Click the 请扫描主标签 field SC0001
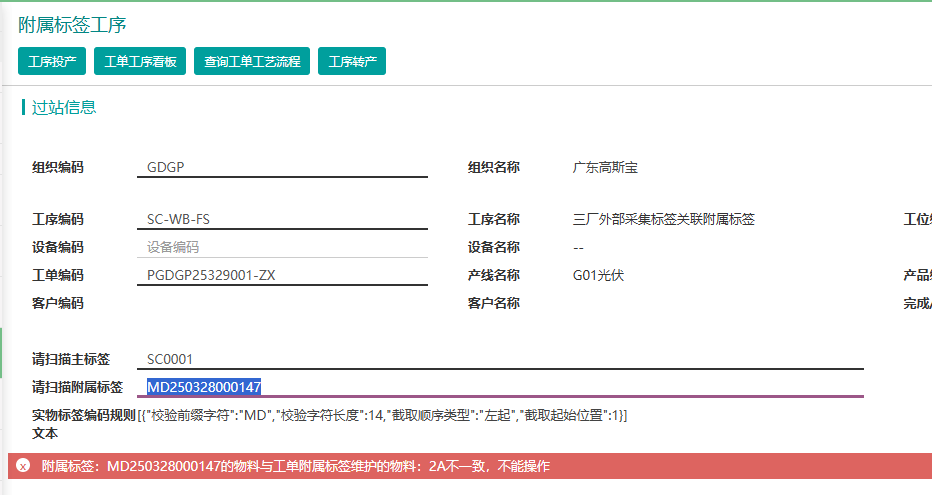 [500, 359]
